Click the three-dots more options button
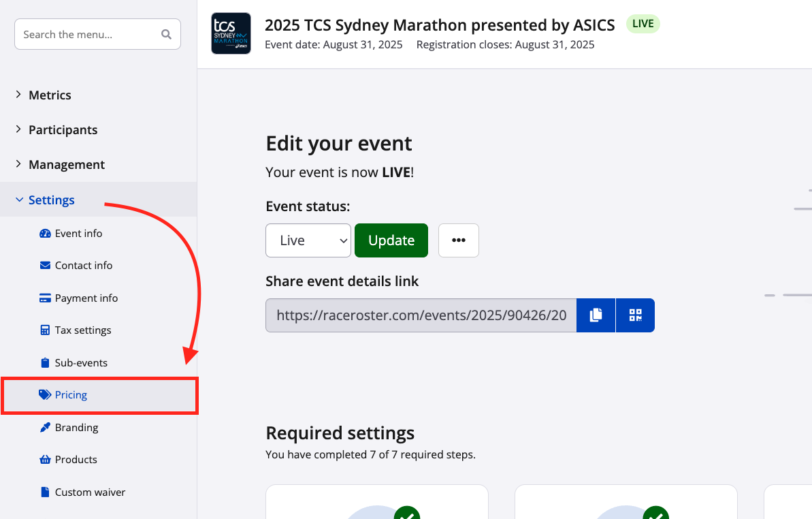 [458, 240]
